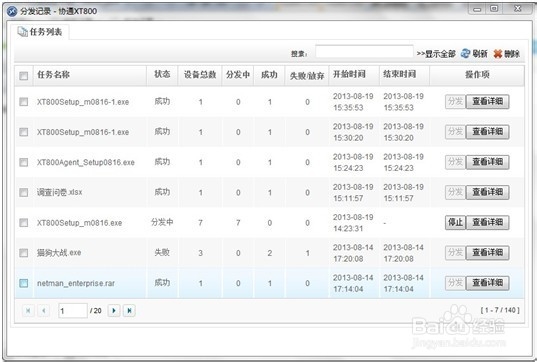
Task: Select the file name XT800Agent_Setup0816.exe
Action: point(86,162)
